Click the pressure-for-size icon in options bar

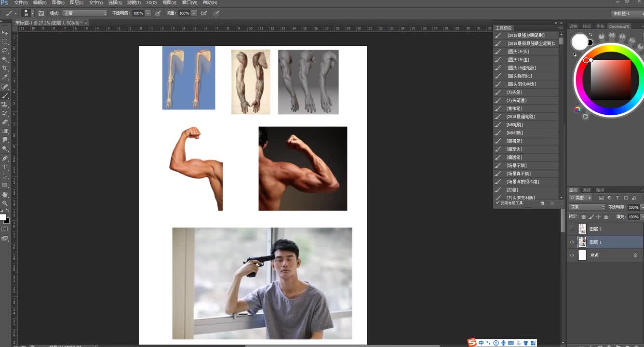coord(216,13)
